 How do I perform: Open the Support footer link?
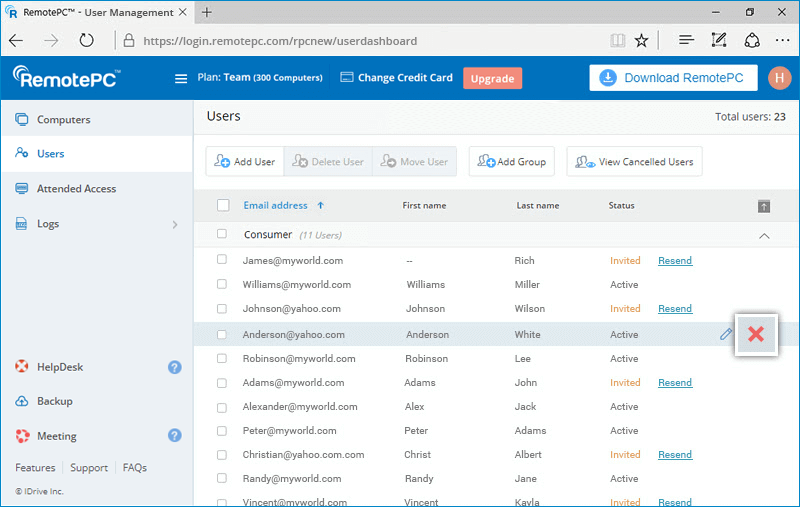[x=89, y=467]
